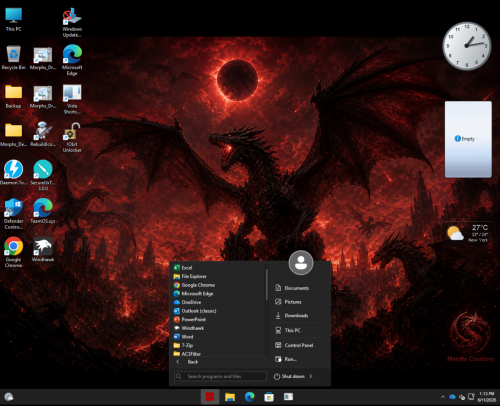Select the TeamOS.xyz Edge shortcut

click(x=43, y=211)
